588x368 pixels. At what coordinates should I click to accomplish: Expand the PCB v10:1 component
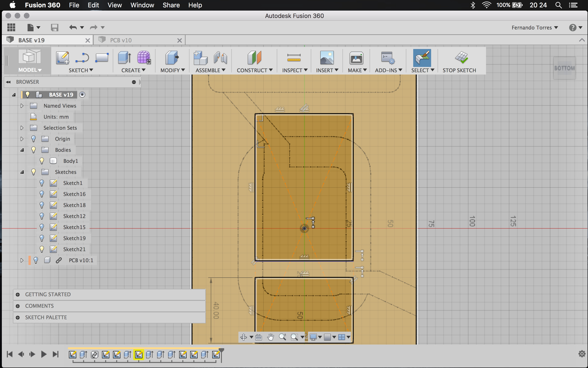22,260
